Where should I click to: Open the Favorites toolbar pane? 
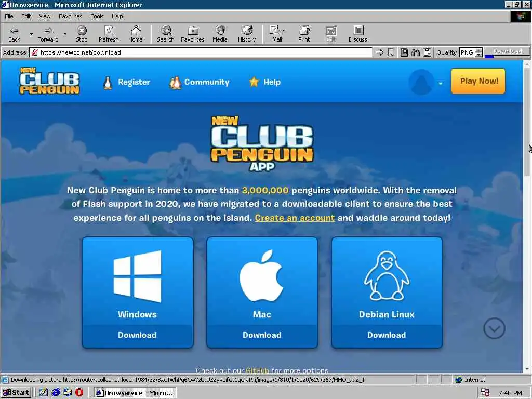click(x=193, y=34)
